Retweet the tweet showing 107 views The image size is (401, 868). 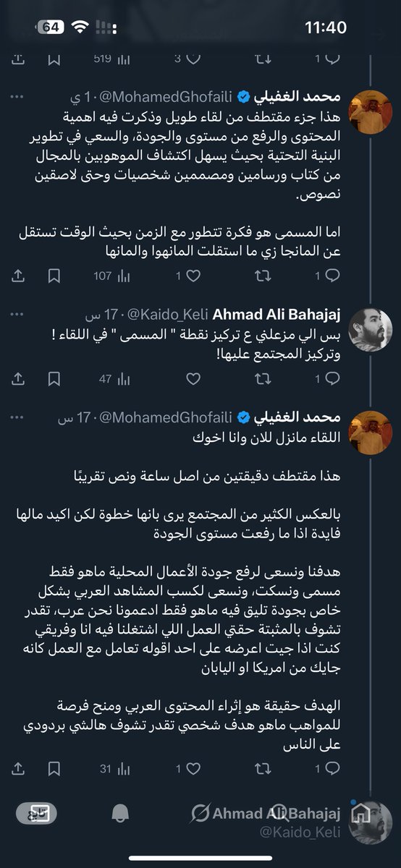tap(264, 276)
